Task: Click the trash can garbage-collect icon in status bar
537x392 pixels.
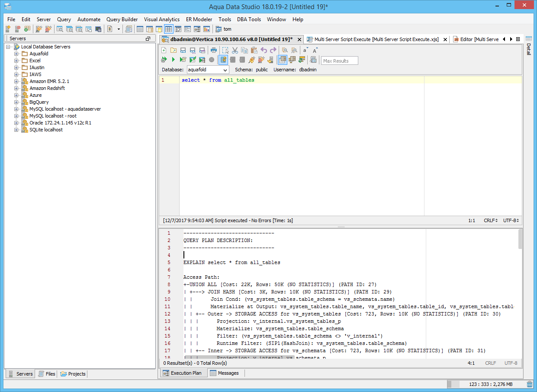Action: [x=530, y=384]
